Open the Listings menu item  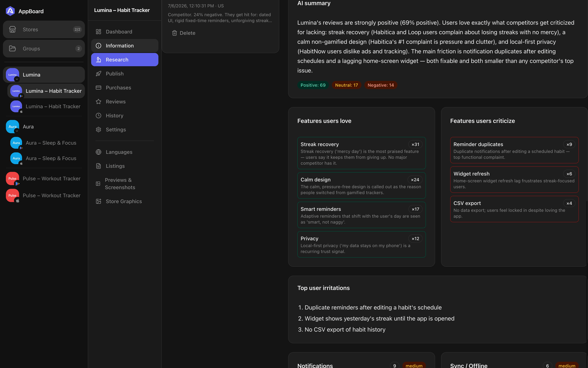coord(125,166)
